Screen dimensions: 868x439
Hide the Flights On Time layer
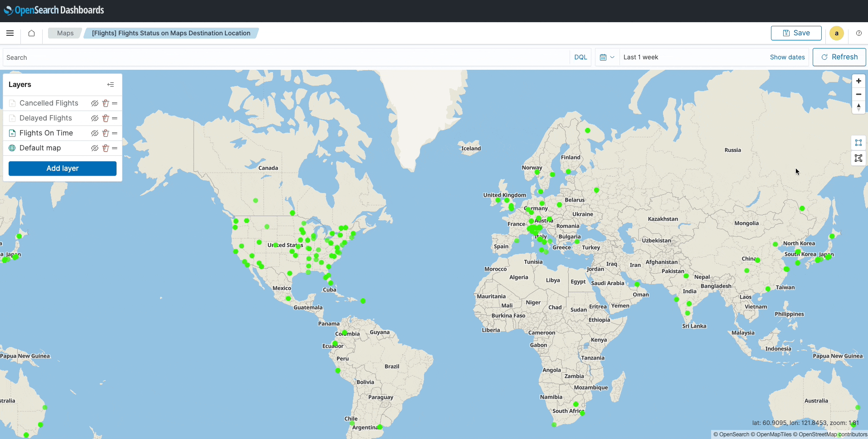coord(94,133)
